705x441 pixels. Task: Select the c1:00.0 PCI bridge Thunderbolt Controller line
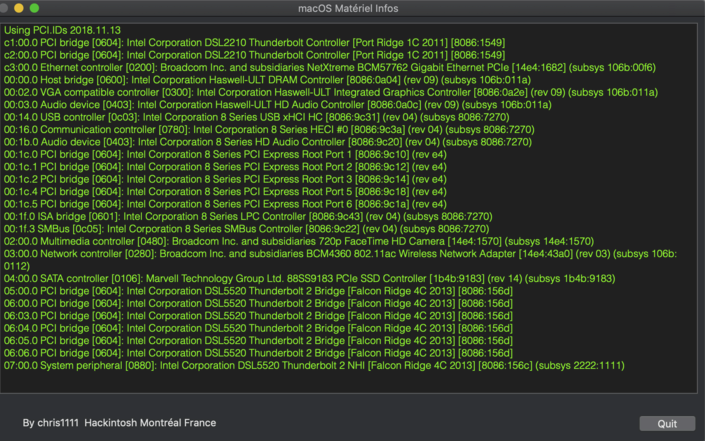[254, 43]
